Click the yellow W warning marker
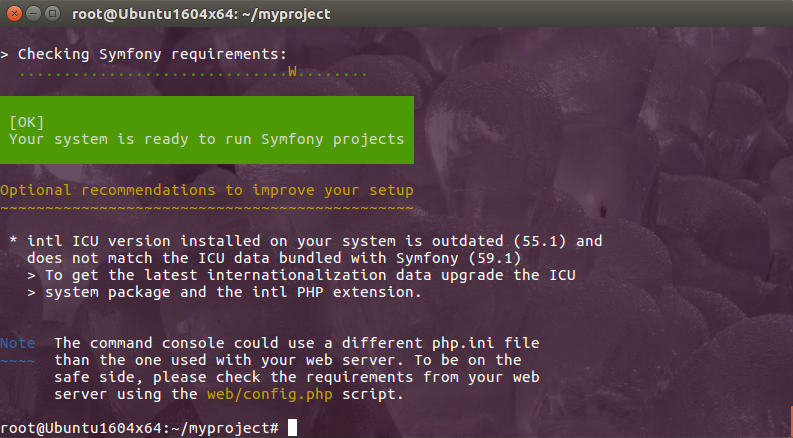Viewport: 793px width, 438px height. pyautogui.click(x=292, y=72)
